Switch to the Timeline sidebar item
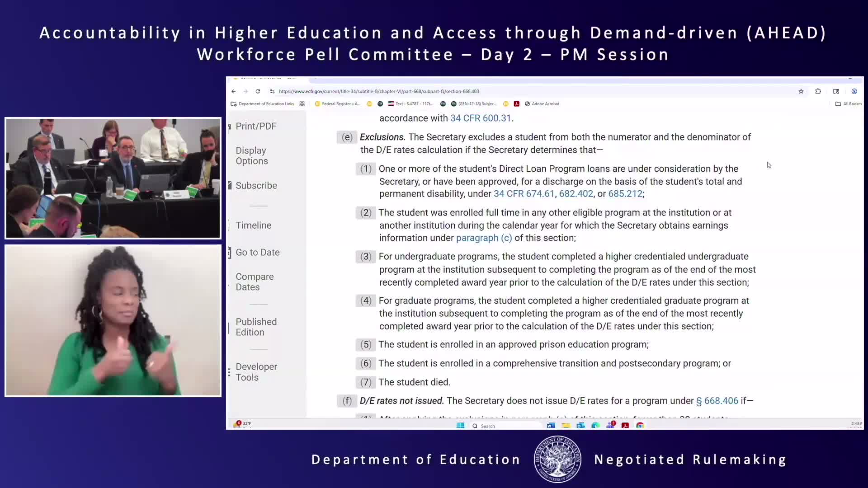Viewport: 868px width, 488px height. pyautogui.click(x=254, y=225)
